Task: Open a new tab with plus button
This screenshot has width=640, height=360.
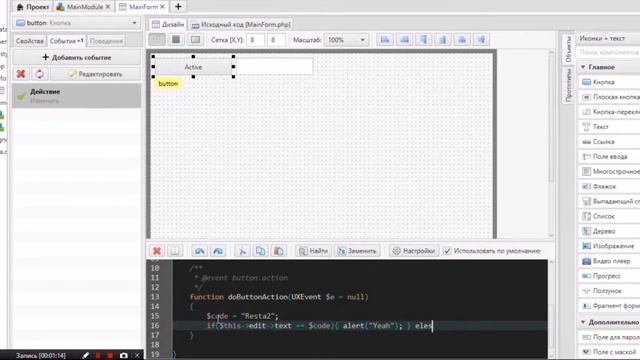Action: tap(178, 7)
